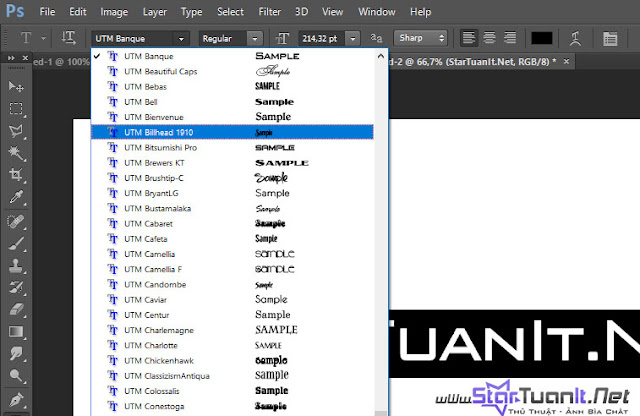Select the Polygonal Lasso tool
The image size is (640, 416).
tap(16, 131)
